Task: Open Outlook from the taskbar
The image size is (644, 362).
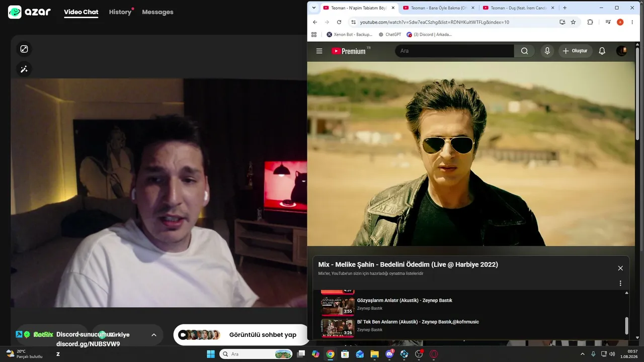Action: (x=360, y=354)
